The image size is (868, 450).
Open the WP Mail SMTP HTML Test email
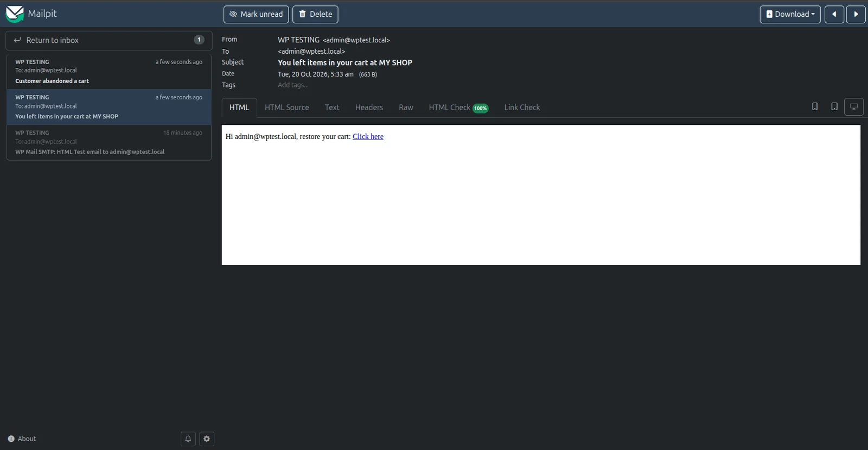coord(108,142)
